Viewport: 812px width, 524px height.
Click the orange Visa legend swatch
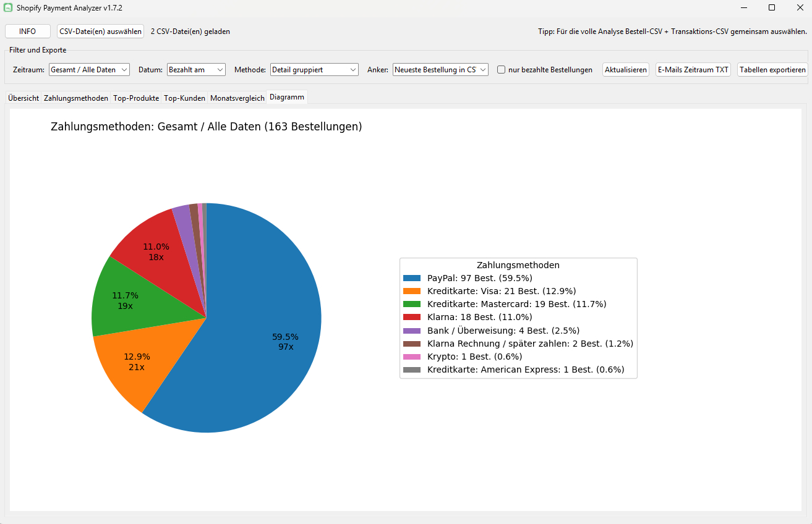(412, 291)
